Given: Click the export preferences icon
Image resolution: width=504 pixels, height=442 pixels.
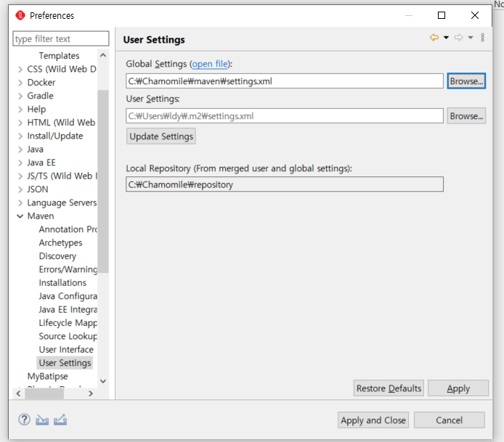Looking at the screenshot, I should [x=60, y=420].
